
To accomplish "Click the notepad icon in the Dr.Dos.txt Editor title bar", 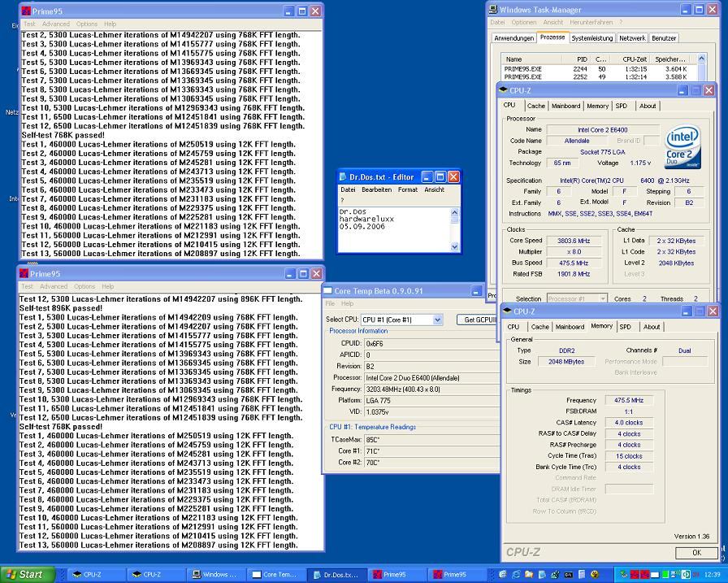I will [343, 177].
